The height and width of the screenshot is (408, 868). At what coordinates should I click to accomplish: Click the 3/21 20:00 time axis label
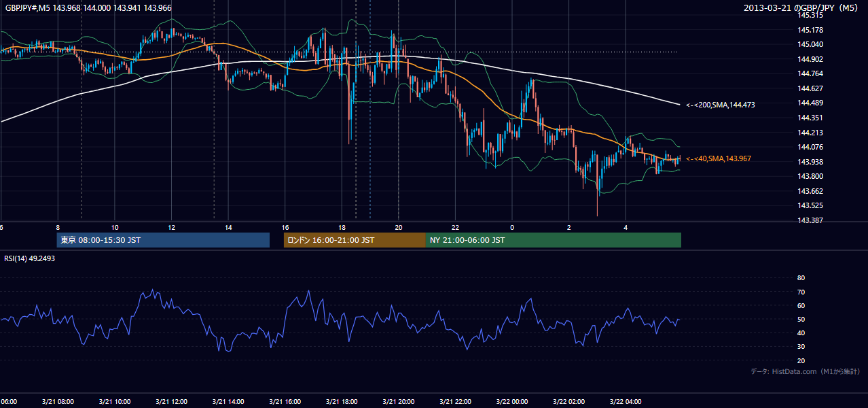point(398,401)
